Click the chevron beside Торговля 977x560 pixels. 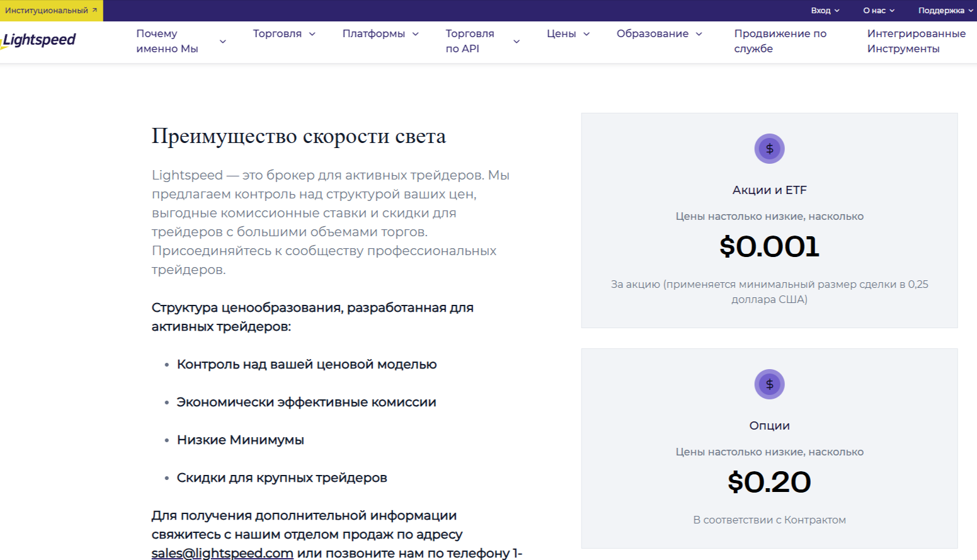[x=312, y=34]
